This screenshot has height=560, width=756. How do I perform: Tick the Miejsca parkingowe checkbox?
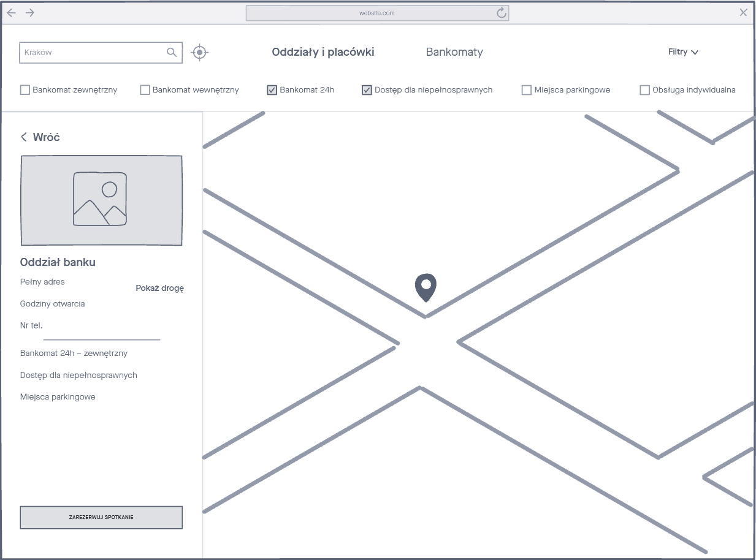pos(526,90)
